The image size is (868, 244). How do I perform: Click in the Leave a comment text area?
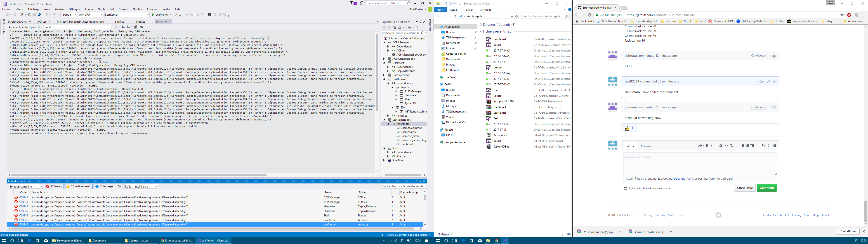[x=700, y=164]
